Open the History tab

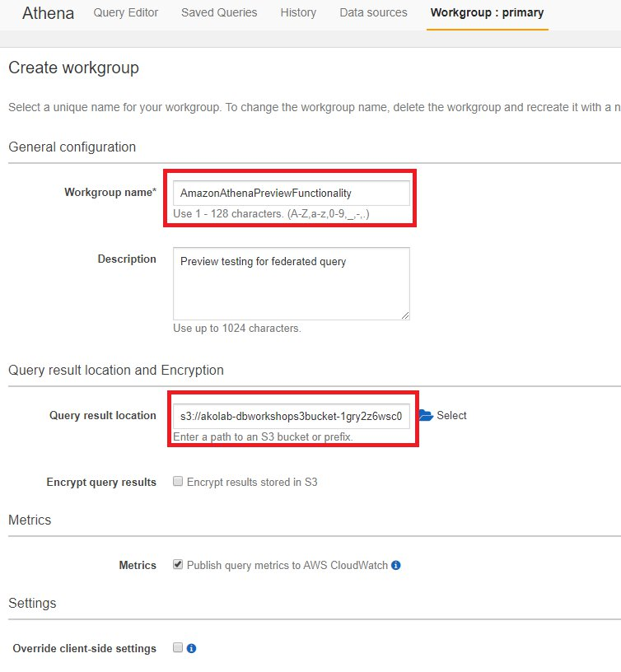298,13
